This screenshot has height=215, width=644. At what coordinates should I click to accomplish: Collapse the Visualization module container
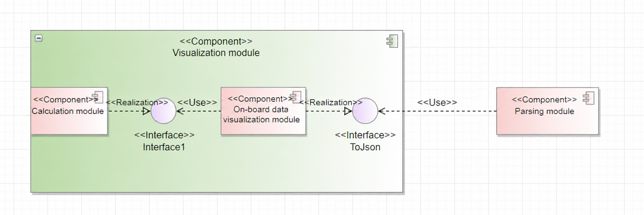pyautogui.click(x=39, y=38)
